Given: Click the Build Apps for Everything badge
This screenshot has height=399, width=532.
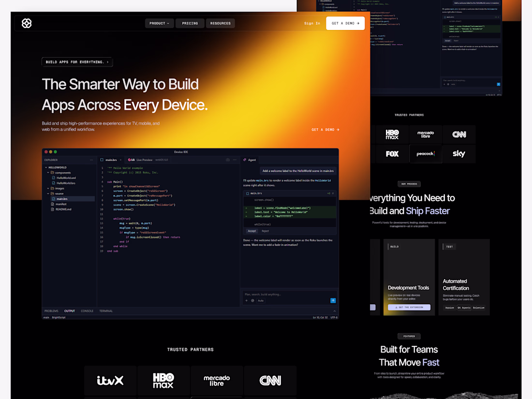Looking at the screenshot, I should tap(77, 62).
